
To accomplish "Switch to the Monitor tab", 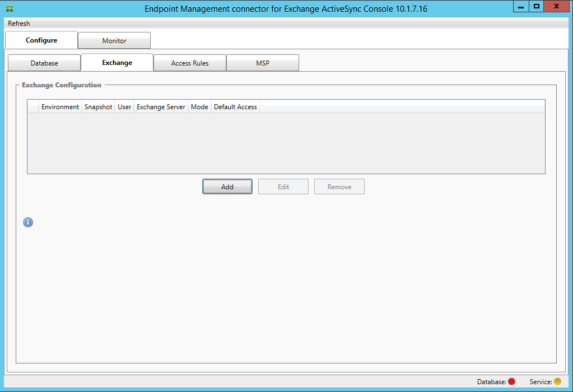I will (x=114, y=40).
